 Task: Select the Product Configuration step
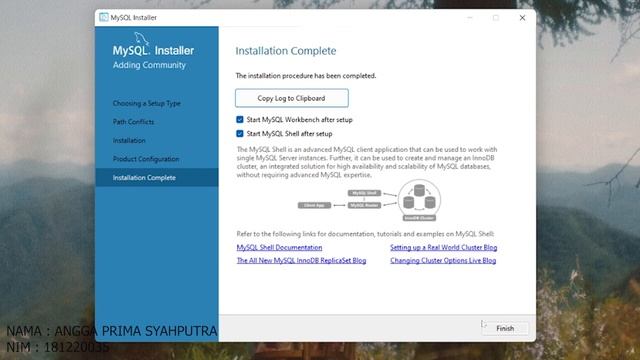coord(146,159)
